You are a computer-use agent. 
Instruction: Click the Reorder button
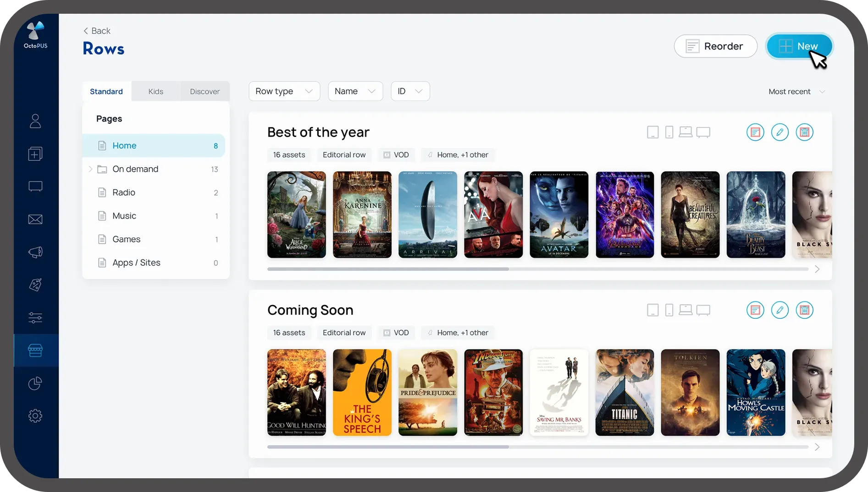coord(715,46)
